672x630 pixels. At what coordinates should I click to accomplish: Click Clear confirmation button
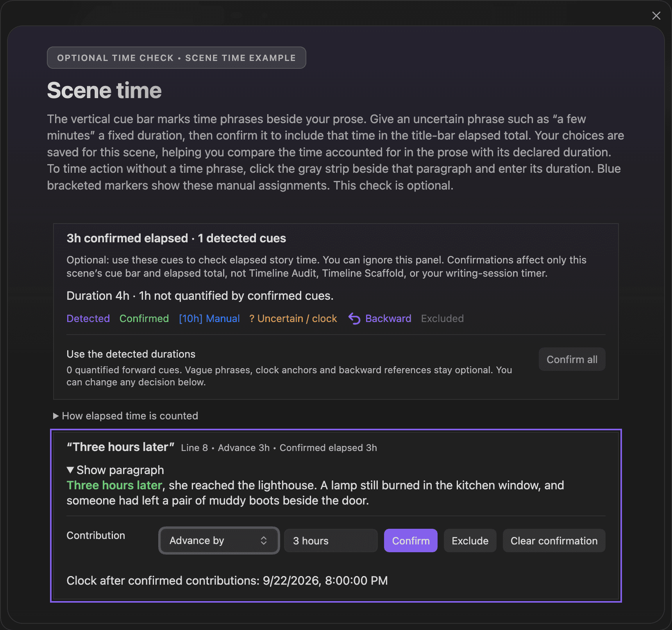tap(554, 541)
